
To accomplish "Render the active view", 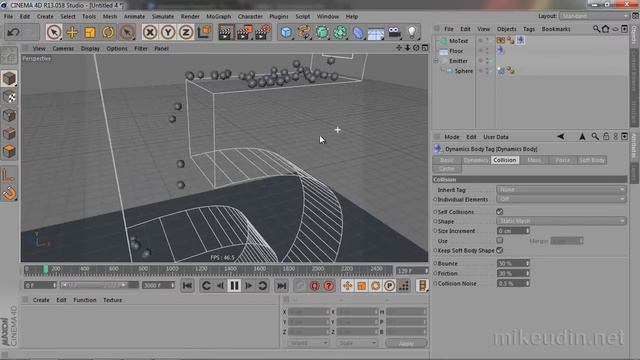I will (225, 32).
